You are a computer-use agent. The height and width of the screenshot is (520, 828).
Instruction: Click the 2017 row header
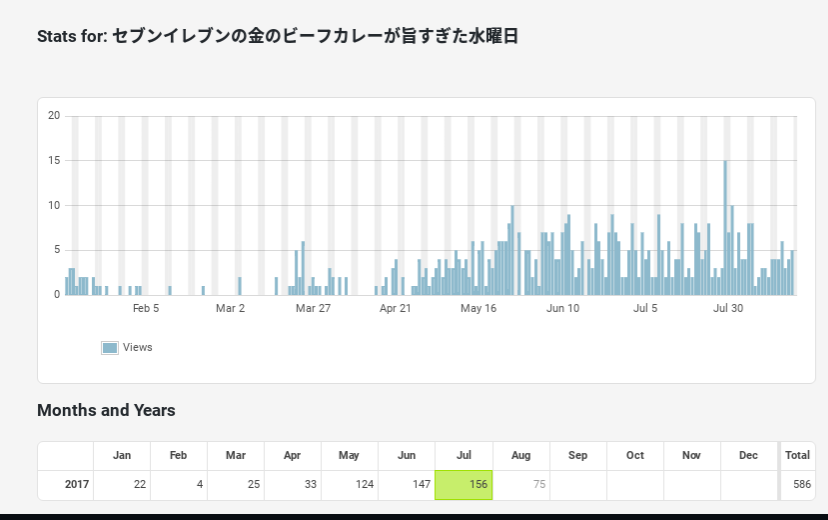pyautogui.click(x=66, y=485)
